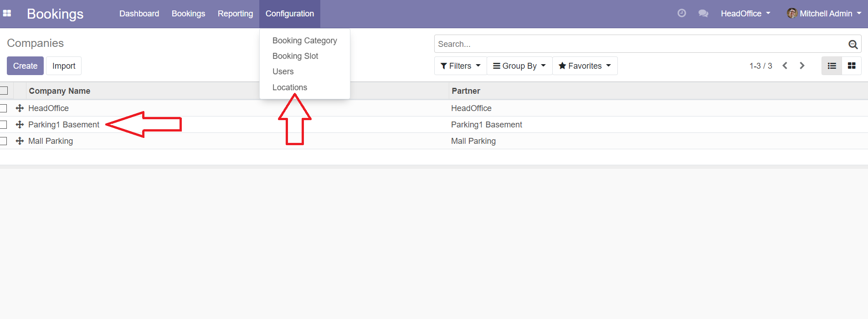
Task: Expand the Filters dropdown
Action: (x=460, y=66)
